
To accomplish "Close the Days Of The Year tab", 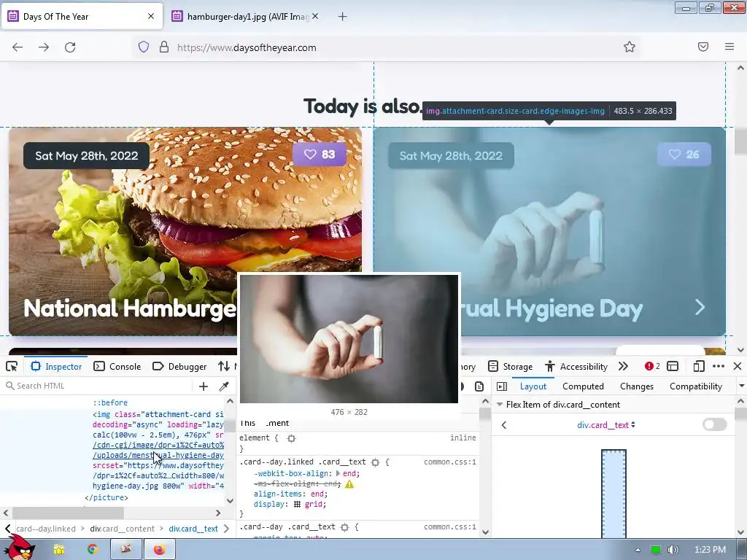I will 151,16.
